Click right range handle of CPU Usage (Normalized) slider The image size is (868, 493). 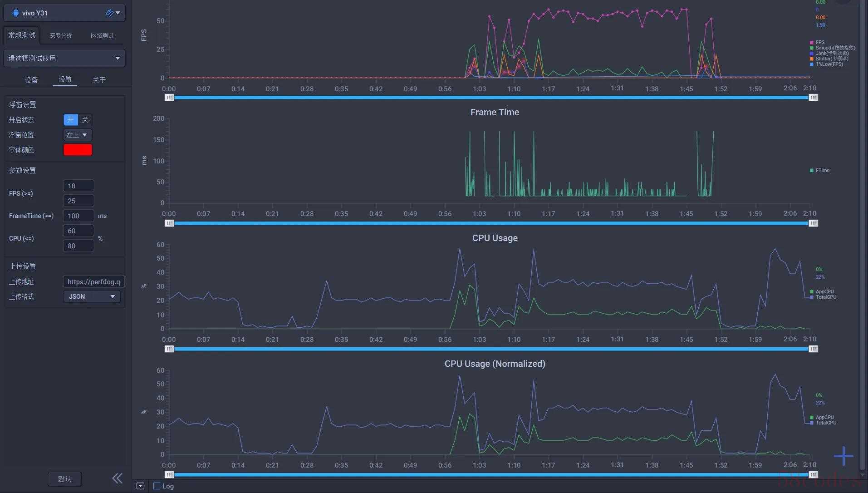(x=814, y=475)
